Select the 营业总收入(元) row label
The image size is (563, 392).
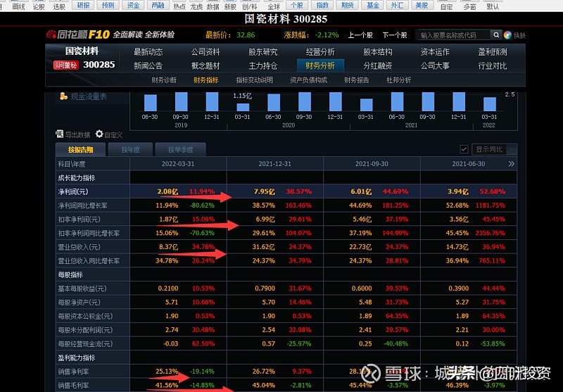coord(79,247)
